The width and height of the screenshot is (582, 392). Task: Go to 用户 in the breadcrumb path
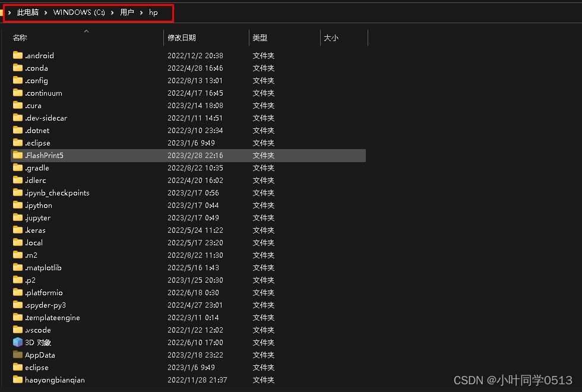(x=127, y=12)
